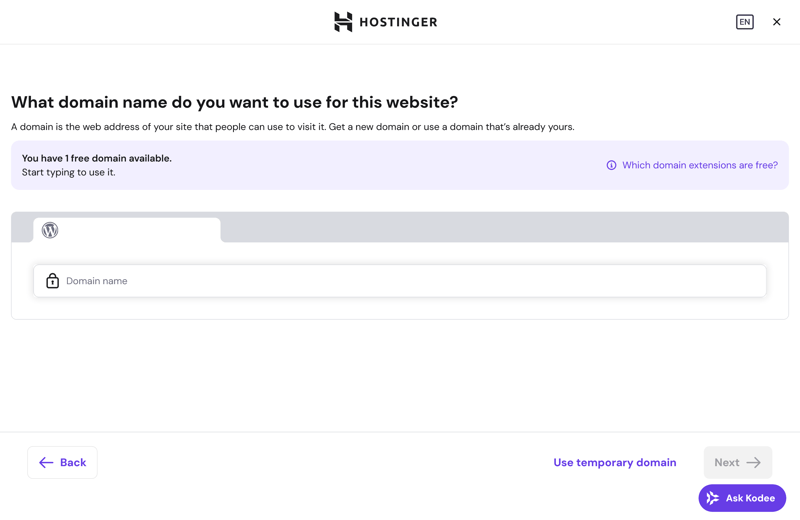The height and width of the screenshot is (520, 800).
Task: Click the info icon beside free extensions link
Action: (x=611, y=165)
